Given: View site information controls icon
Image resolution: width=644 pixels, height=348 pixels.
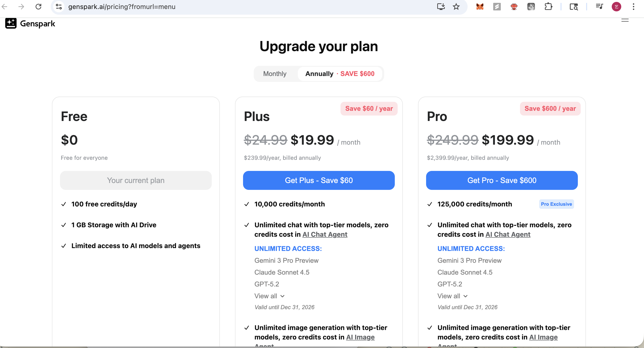Looking at the screenshot, I should pyautogui.click(x=59, y=6).
